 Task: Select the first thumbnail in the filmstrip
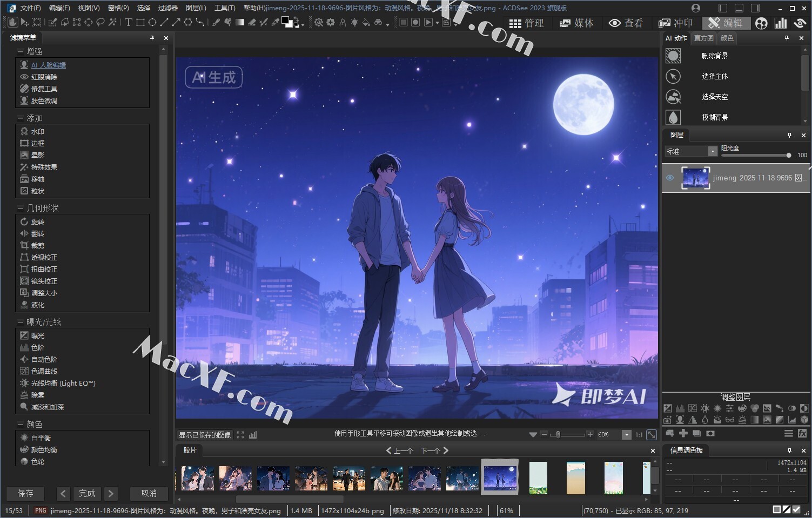[197, 477]
